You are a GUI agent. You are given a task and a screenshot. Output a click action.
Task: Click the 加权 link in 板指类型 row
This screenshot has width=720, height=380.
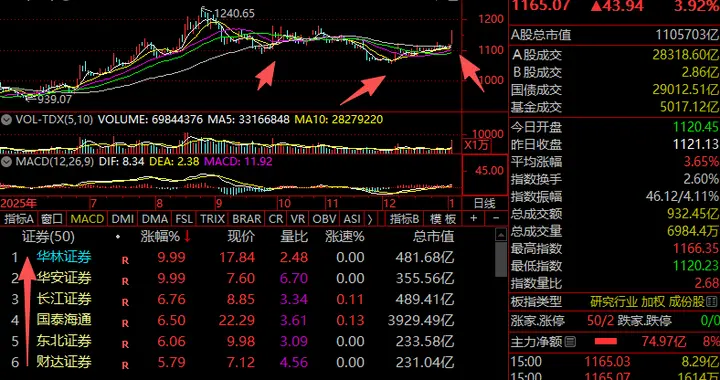click(x=653, y=302)
